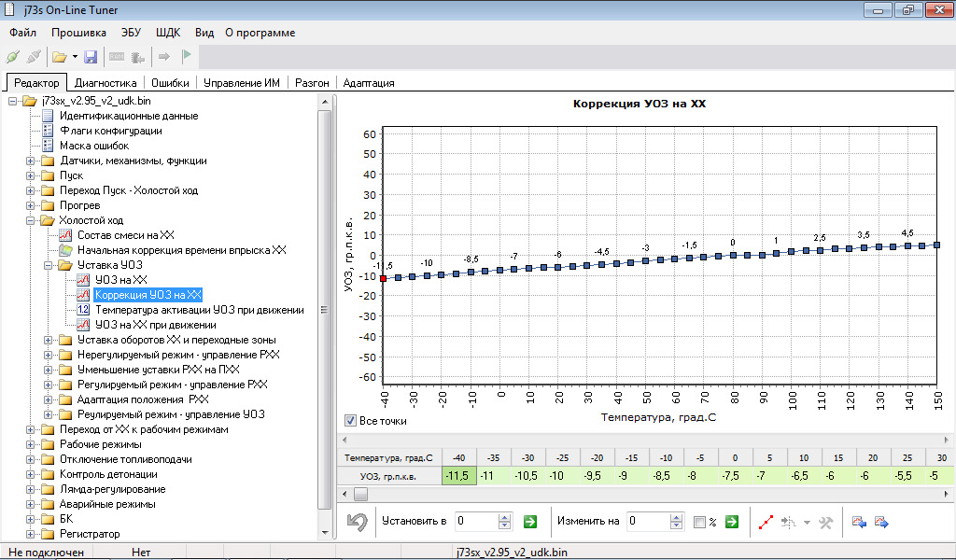Click the table's horizontal scrollbar thumb
The height and width of the screenshot is (560, 956).
[360, 494]
